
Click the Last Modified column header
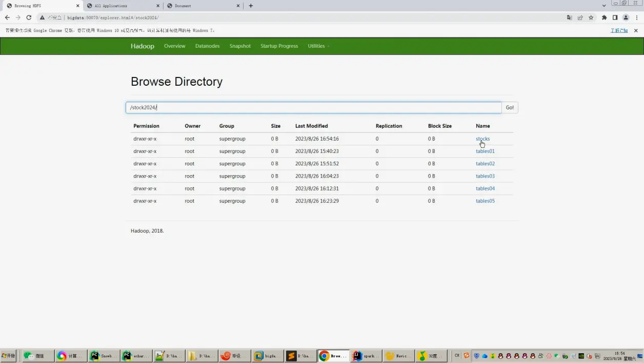point(311,126)
